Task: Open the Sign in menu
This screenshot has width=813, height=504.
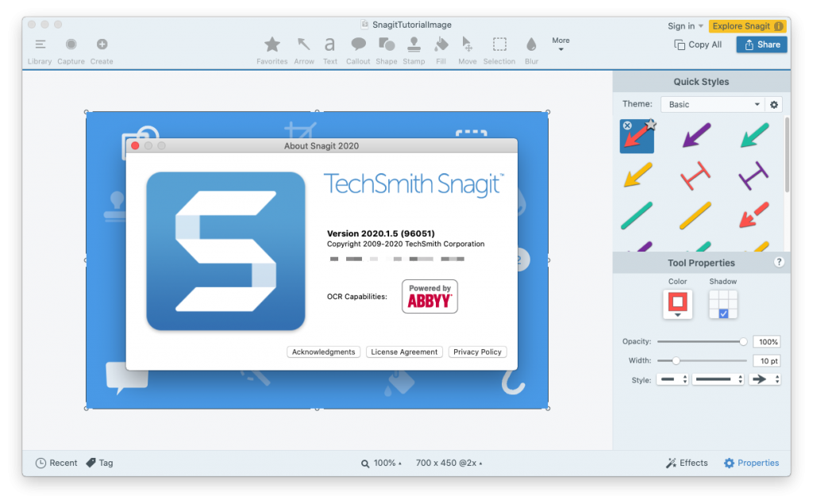Action: [x=685, y=26]
